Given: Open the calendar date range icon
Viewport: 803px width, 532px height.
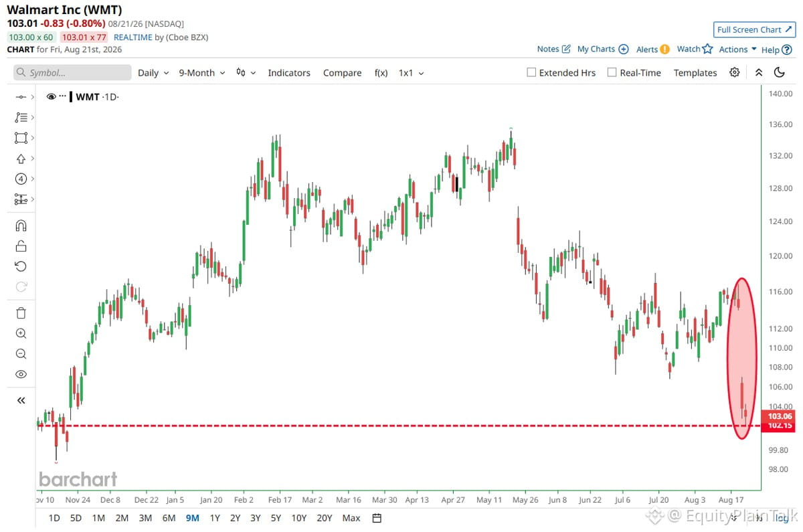Looking at the screenshot, I should pos(377,518).
